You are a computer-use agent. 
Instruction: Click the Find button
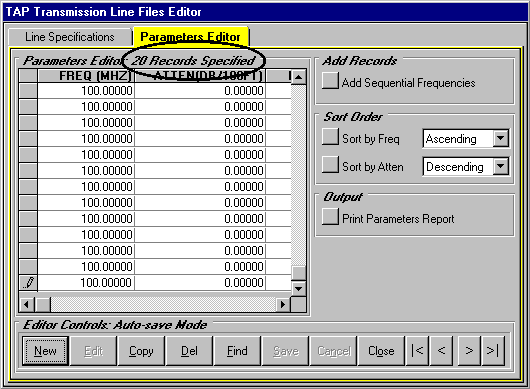click(237, 351)
